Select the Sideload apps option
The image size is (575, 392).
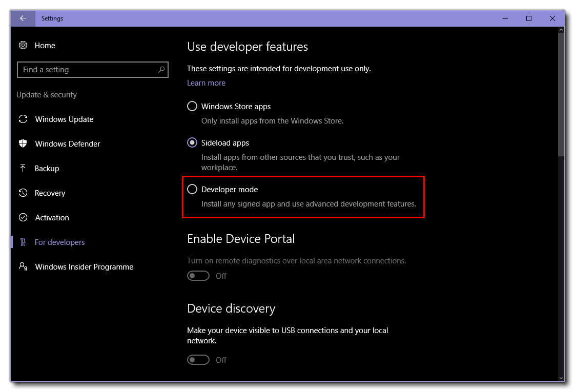tap(192, 142)
